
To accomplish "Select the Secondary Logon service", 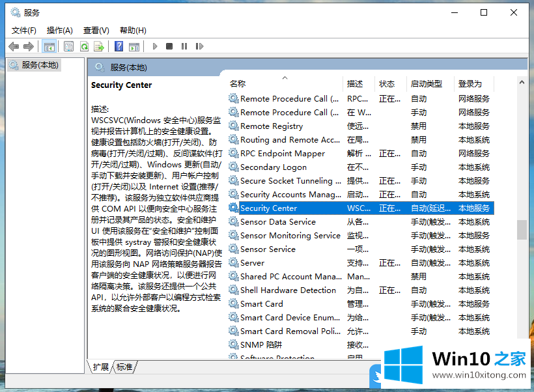I will click(x=361, y=167).
